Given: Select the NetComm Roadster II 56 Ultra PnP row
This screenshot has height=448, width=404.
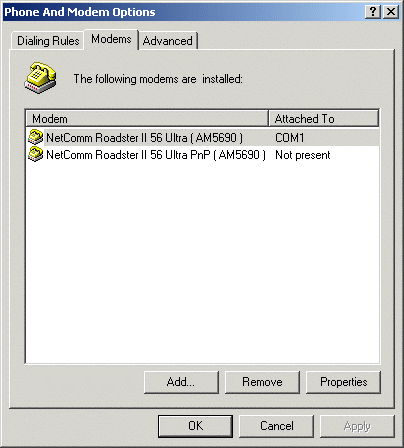Looking at the screenshot, I should point(203,155).
